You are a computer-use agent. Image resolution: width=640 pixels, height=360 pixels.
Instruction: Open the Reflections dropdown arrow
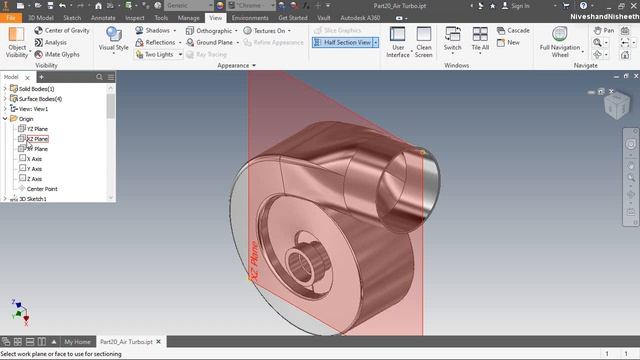coord(180,42)
